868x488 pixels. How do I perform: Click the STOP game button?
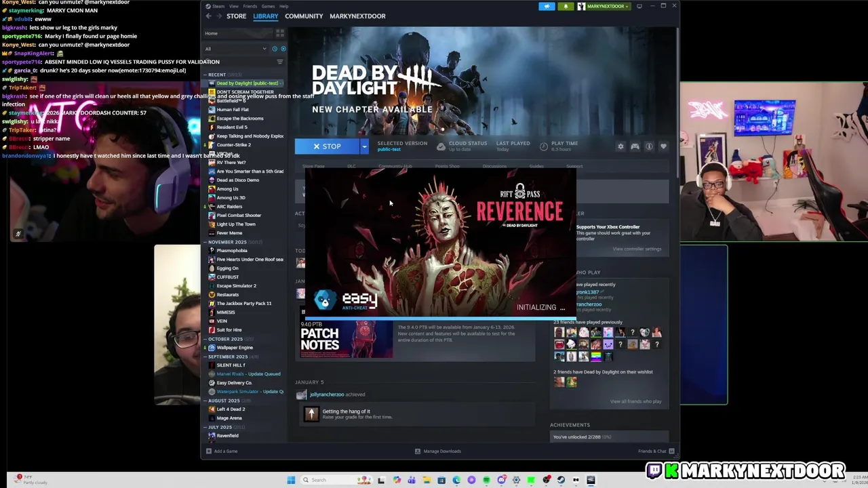tap(328, 146)
